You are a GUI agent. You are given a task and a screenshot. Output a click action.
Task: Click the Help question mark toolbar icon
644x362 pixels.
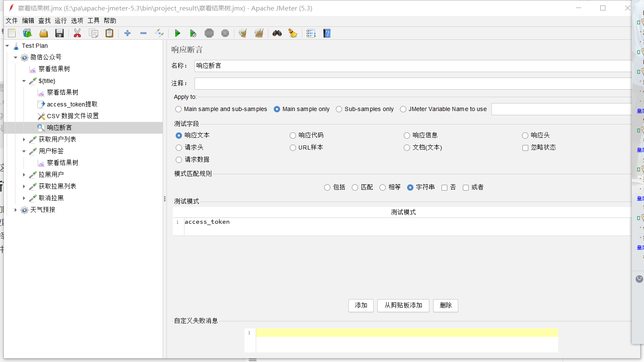click(327, 34)
